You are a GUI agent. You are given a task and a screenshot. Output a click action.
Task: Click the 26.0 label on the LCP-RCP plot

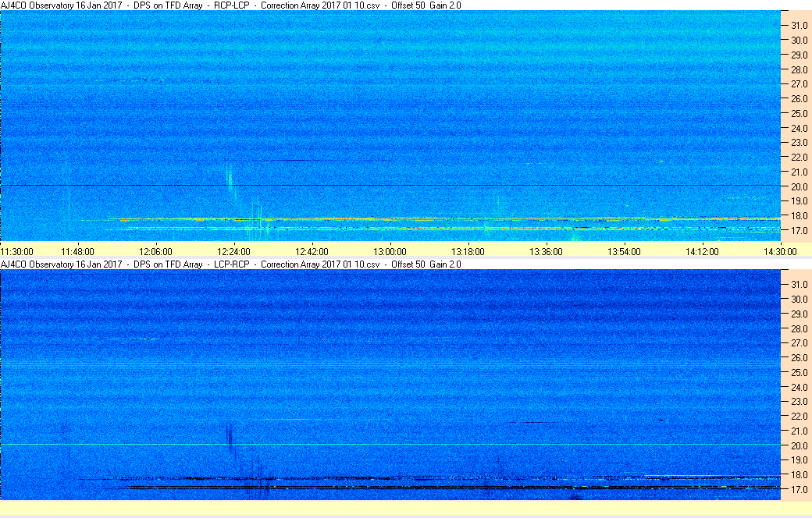coord(799,357)
